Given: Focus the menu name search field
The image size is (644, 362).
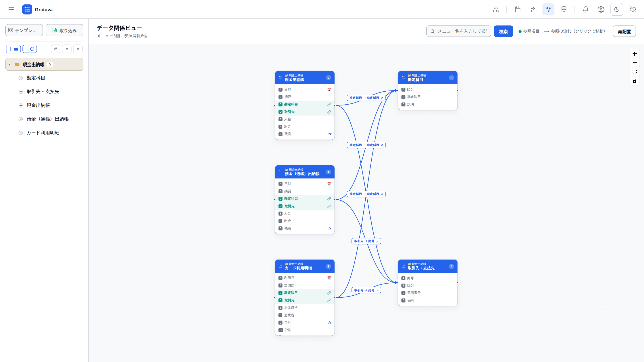Looking at the screenshot, I should (458, 31).
